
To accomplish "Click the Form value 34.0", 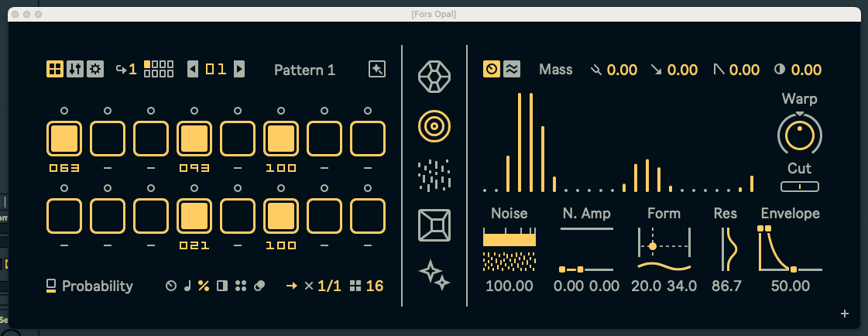I will pyautogui.click(x=681, y=286).
